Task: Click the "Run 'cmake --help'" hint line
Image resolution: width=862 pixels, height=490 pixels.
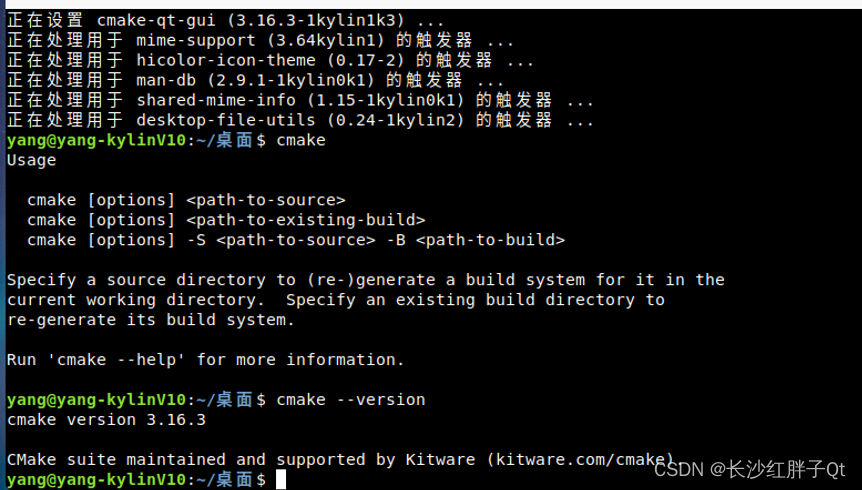Action: click(x=206, y=360)
